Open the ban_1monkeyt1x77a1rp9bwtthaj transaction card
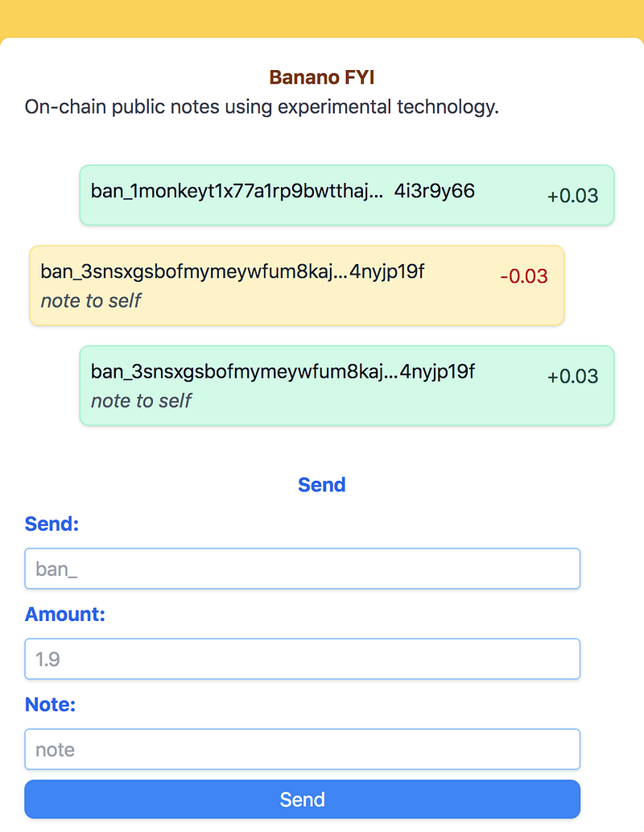The image size is (644, 832). pos(347,195)
